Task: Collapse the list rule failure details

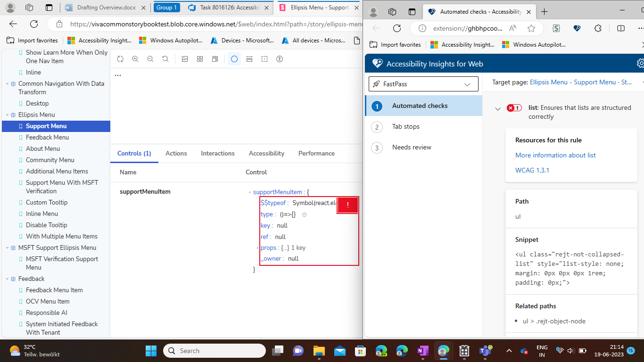Action: (x=497, y=108)
